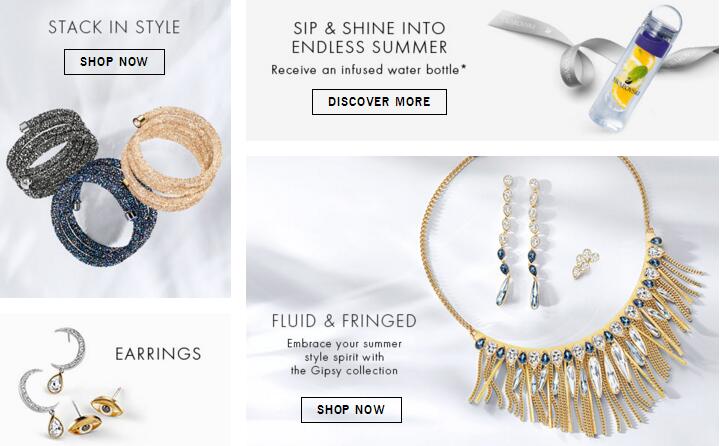Viewport: 722px width, 446px height.
Task: Click the beige gold wrap bracelet
Action: click(173, 156)
